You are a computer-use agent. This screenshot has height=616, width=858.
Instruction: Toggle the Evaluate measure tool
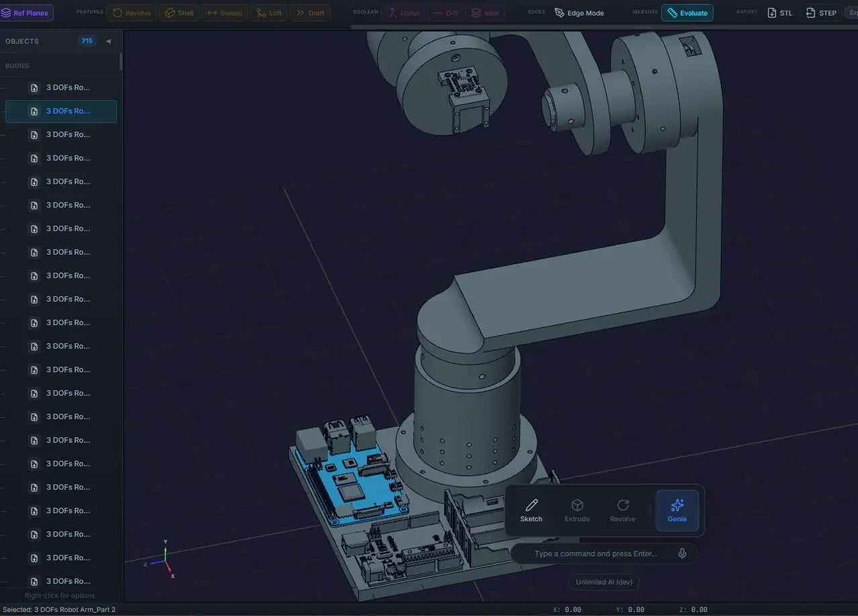[x=687, y=13]
